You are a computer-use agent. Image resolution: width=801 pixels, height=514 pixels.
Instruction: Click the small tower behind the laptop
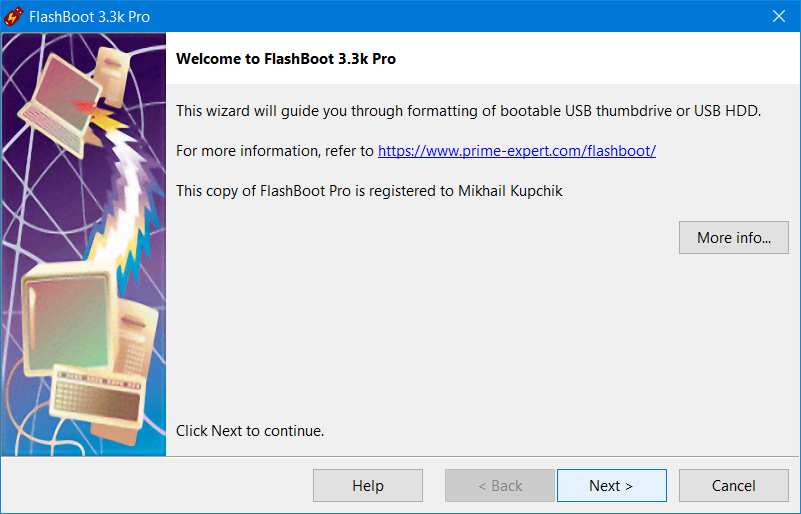tap(112, 76)
